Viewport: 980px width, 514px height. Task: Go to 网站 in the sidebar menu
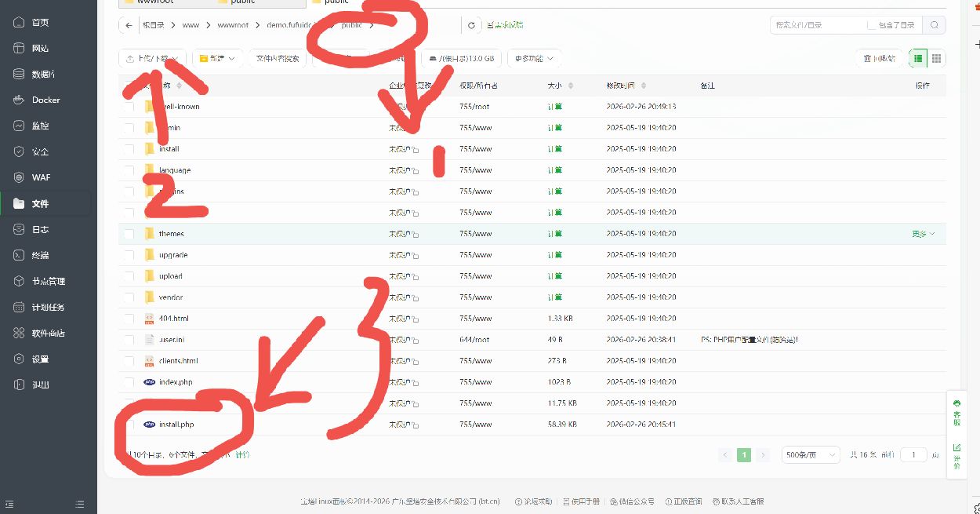40,49
